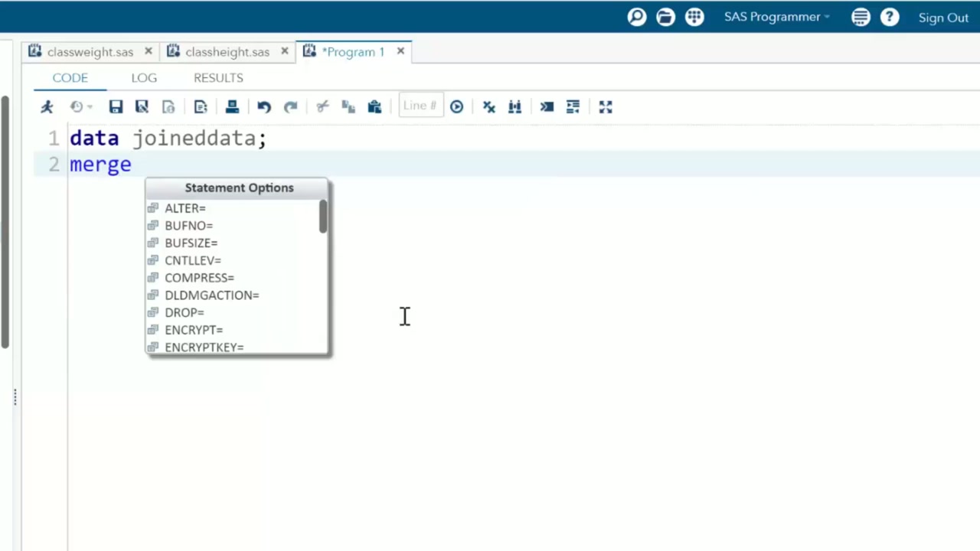Cut selected code with the scissors icon
The width and height of the screenshot is (980, 551).
coord(322,107)
